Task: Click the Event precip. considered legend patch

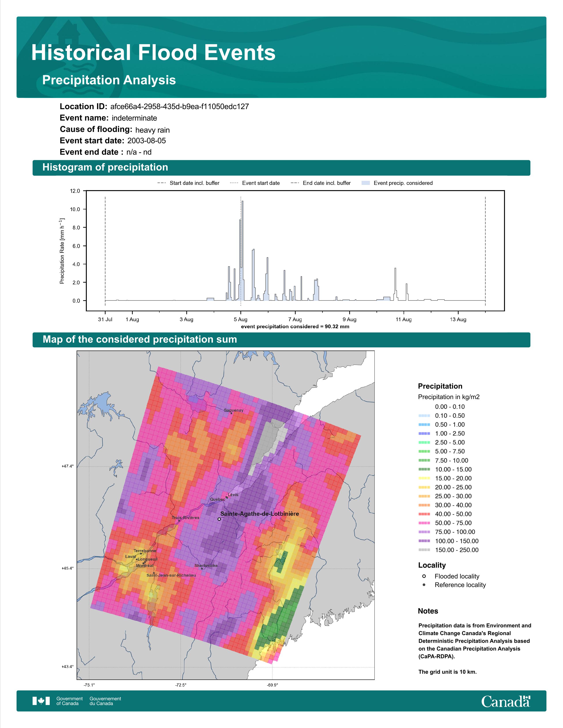Action: (x=366, y=183)
